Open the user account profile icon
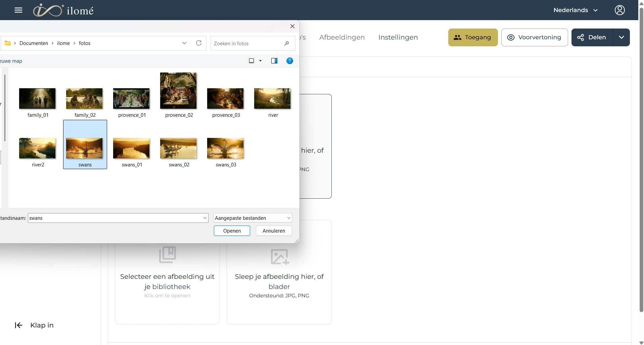 [619, 10]
